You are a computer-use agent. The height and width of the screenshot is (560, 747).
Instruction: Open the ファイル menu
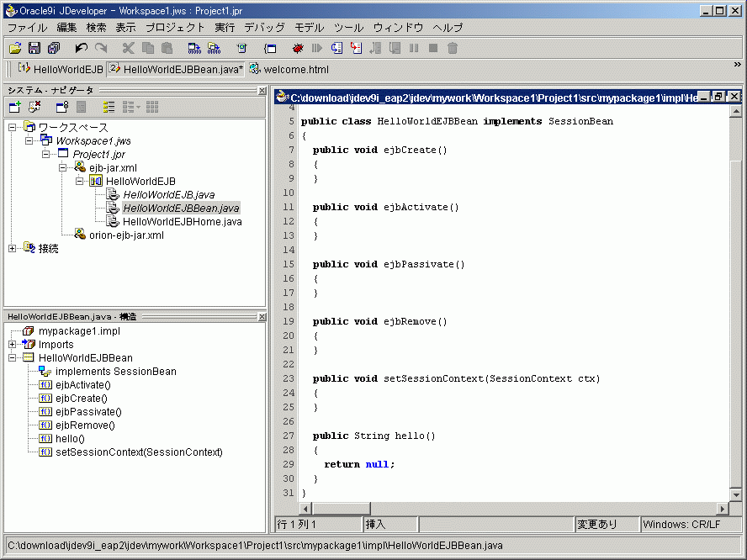coord(27,28)
